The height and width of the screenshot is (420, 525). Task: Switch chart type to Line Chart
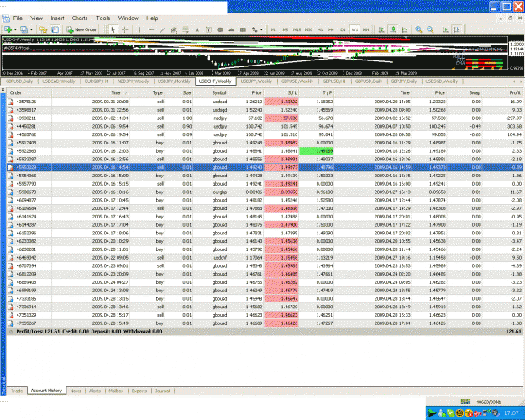405,29
